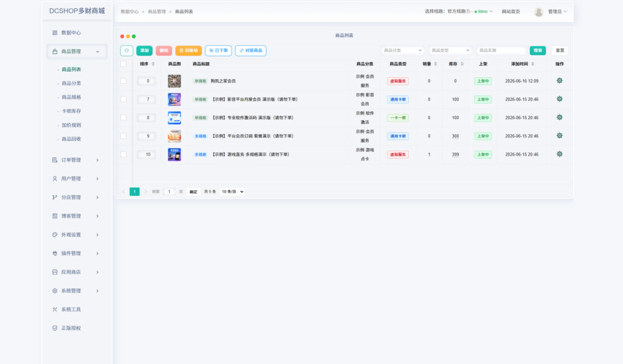Open settings gear for 游戏直充 row

click(x=560, y=154)
